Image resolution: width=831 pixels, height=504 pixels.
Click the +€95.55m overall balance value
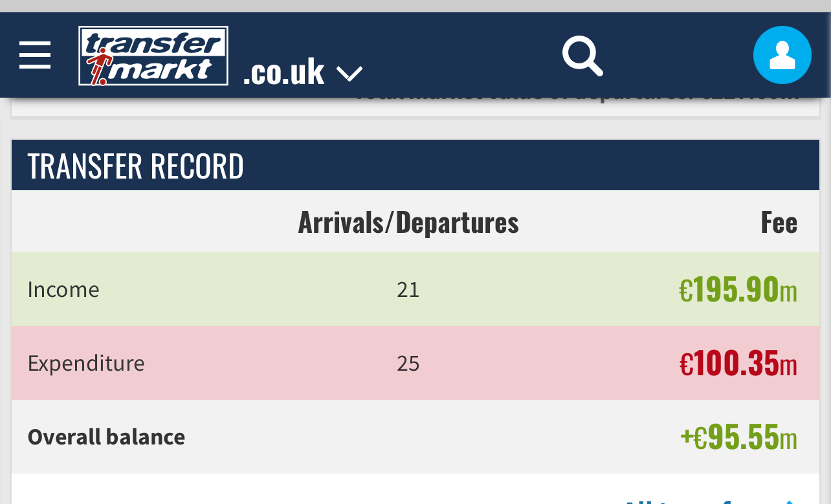[738, 437]
